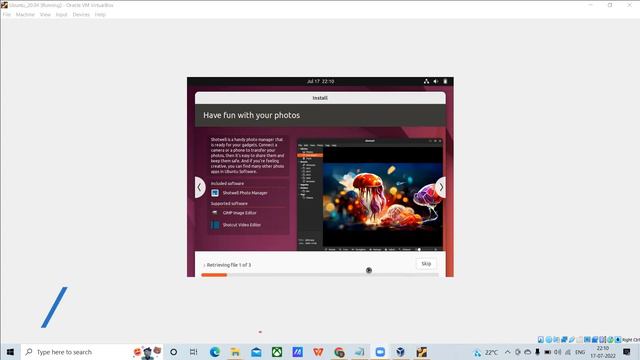Open the Xbox app from taskbar
Image resolution: width=640 pixels, height=360 pixels.
tap(277, 352)
